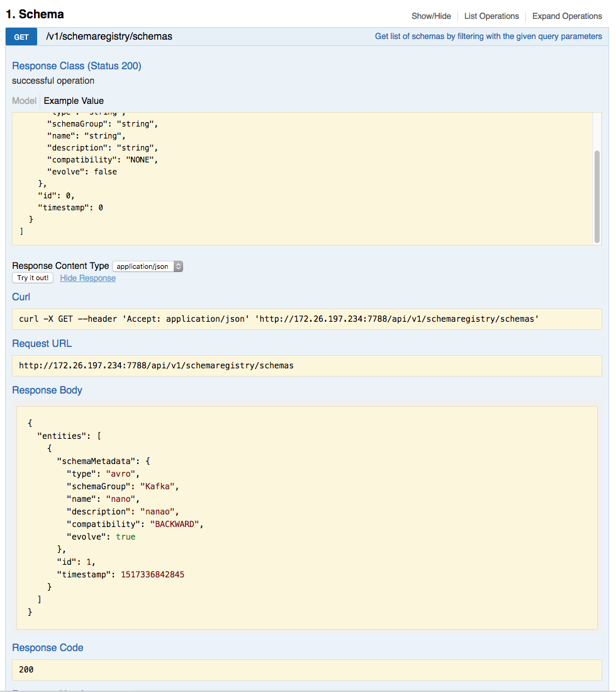The width and height of the screenshot is (616, 692).
Task: Click the dropdown arrows on application/json selector
Action: (x=178, y=266)
